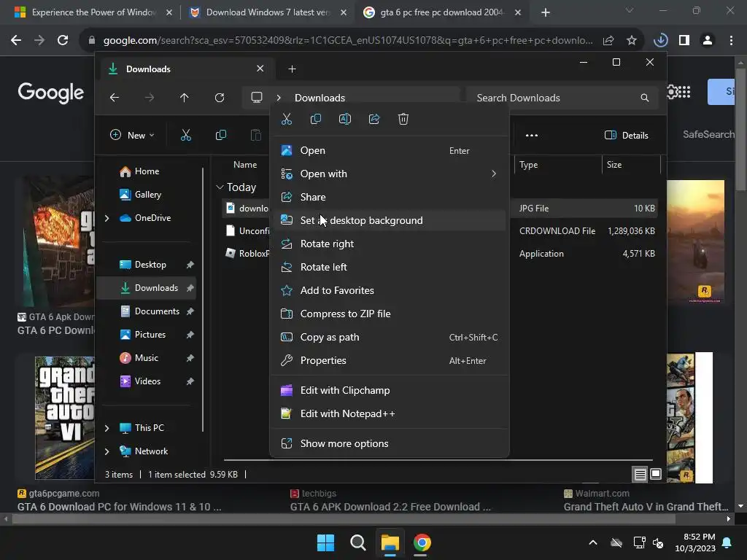The height and width of the screenshot is (560, 747).
Task: Click Chrome icon on the taskbar
Action: click(422, 542)
